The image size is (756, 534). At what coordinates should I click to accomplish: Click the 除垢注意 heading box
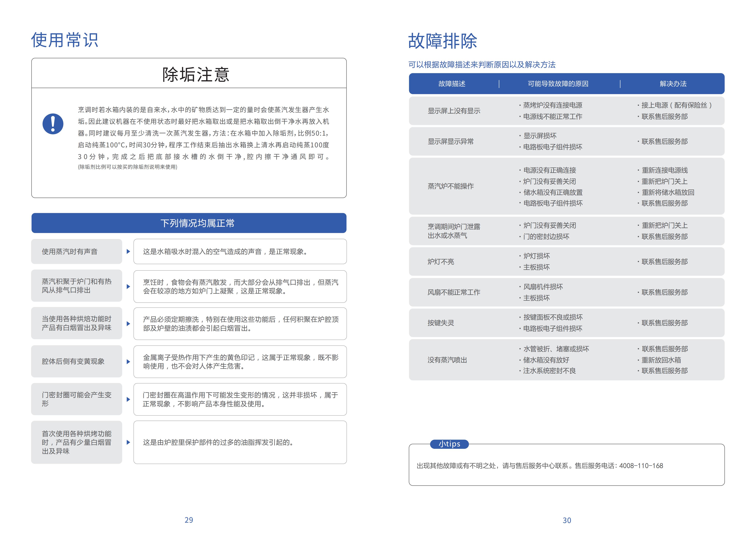point(196,74)
